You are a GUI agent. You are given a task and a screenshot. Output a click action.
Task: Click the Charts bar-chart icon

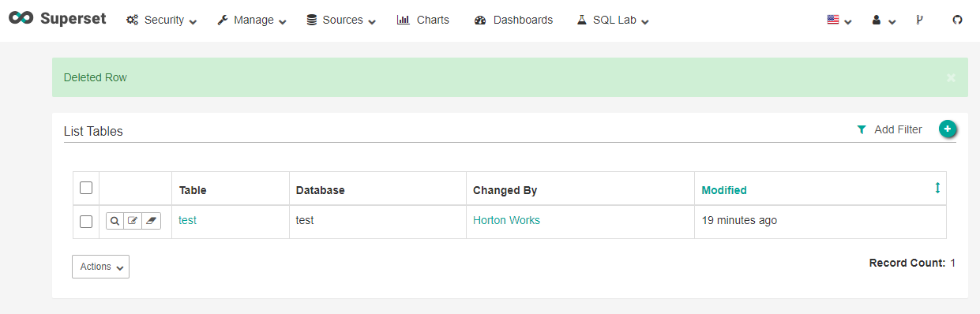point(403,20)
